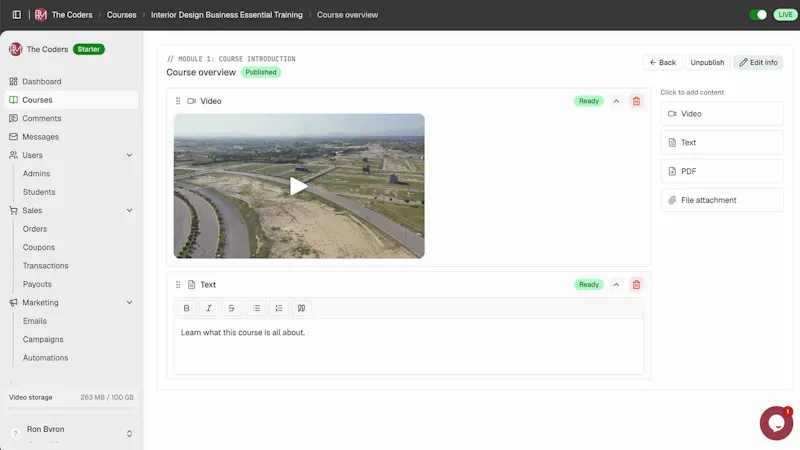Open Admins under Users
This screenshot has height=450, width=800.
[x=36, y=173]
